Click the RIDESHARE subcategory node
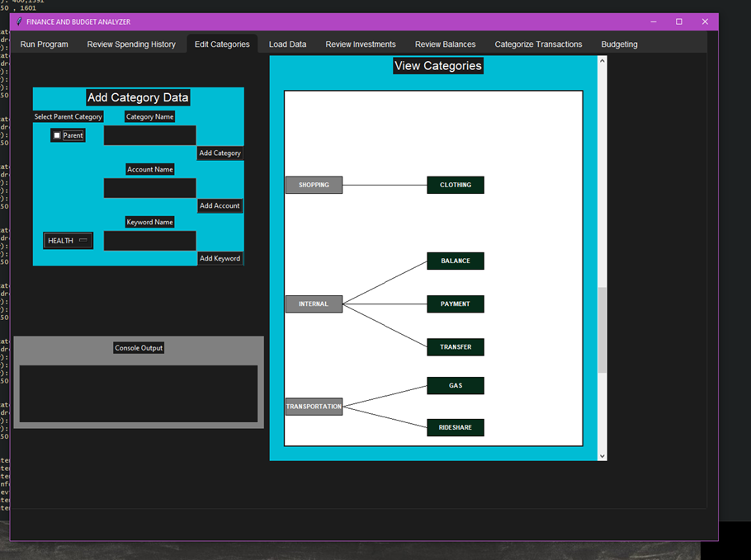 pos(456,427)
